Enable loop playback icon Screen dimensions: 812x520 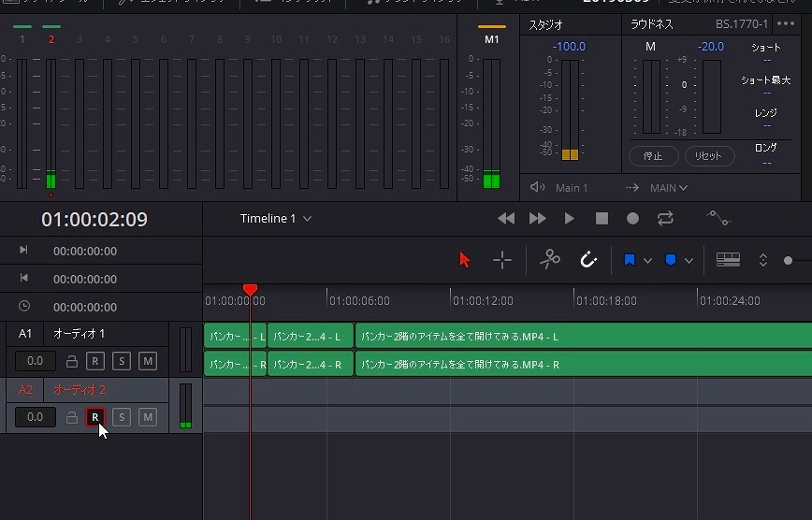click(665, 218)
